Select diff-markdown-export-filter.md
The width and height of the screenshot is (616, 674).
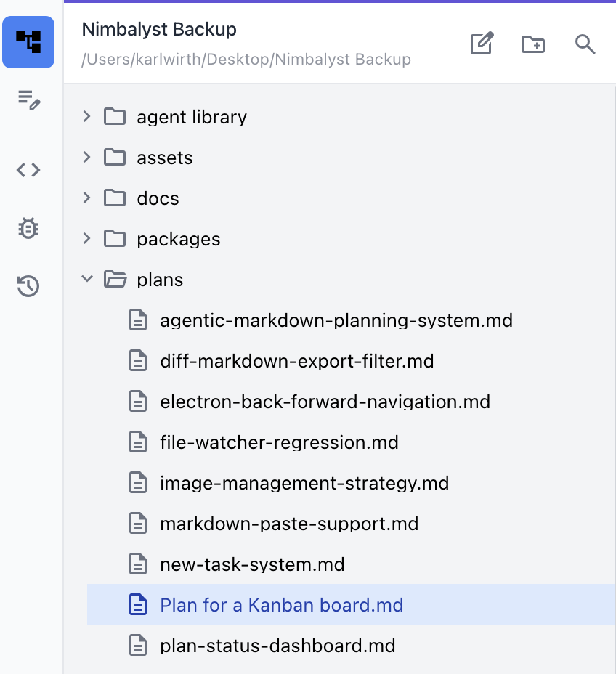coord(296,360)
